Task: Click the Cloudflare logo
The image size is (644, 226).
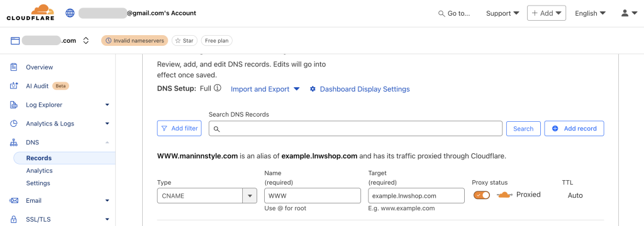Action: (30, 13)
